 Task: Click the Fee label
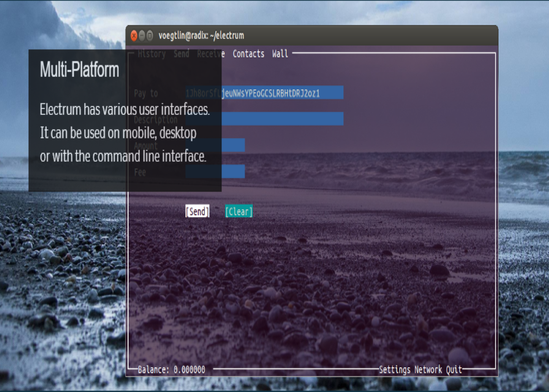point(140,172)
